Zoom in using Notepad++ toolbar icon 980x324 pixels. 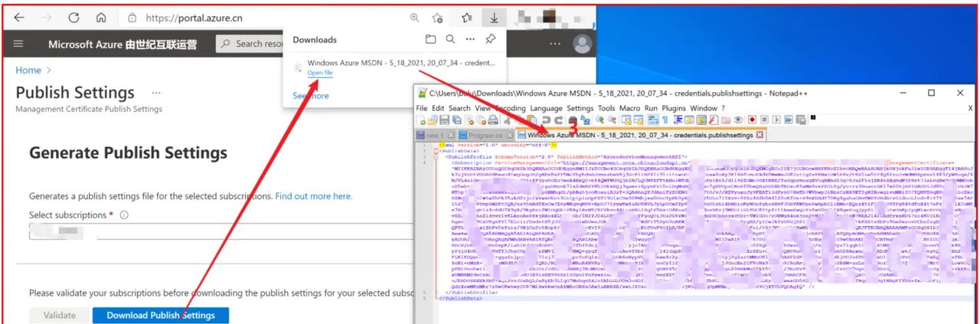[600, 119]
